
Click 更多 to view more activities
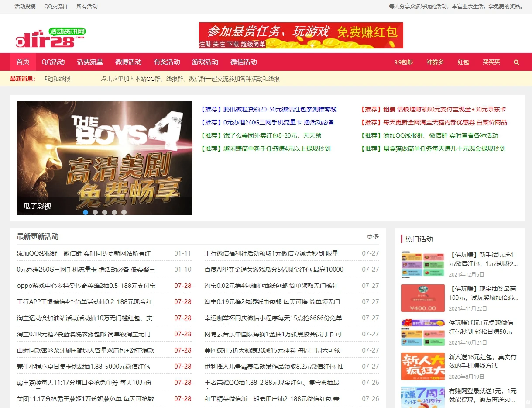373,236
